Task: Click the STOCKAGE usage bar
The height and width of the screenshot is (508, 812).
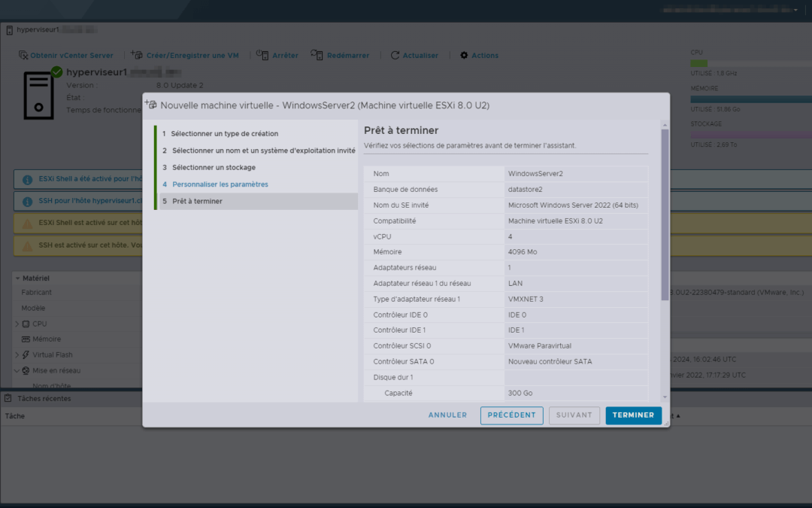Action: [x=751, y=135]
